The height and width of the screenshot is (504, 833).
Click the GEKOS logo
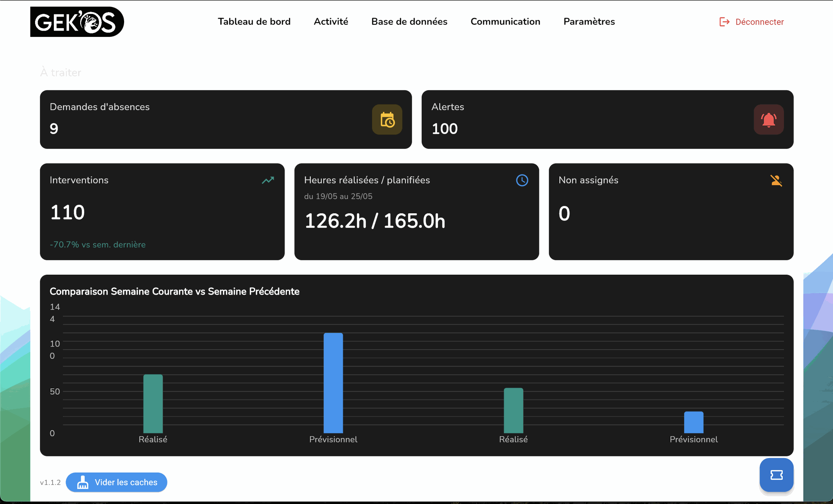[x=77, y=22]
